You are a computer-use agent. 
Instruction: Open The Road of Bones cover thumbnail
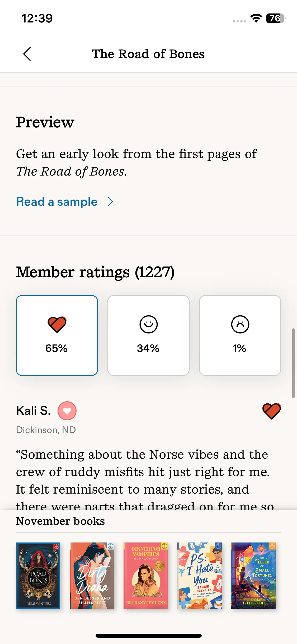38,576
